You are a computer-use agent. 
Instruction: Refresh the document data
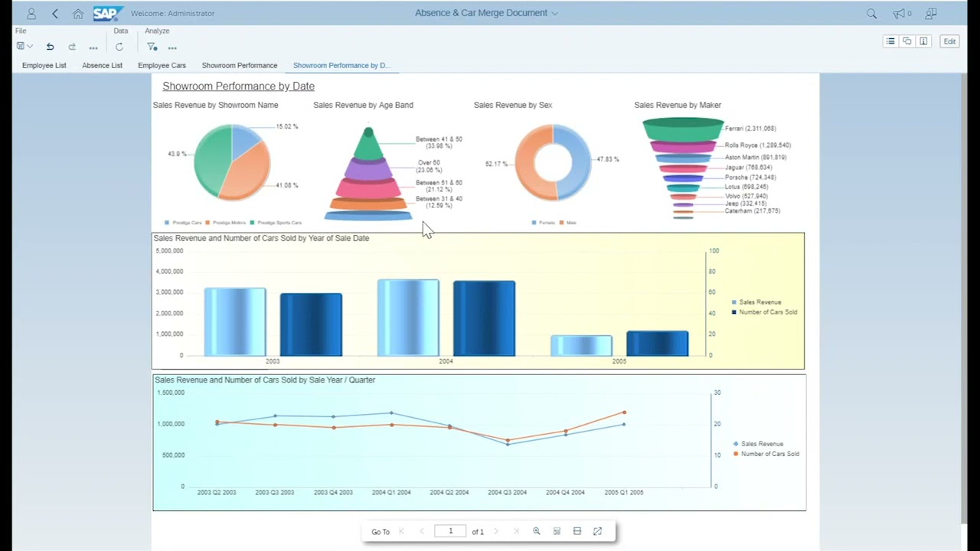[x=119, y=47]
